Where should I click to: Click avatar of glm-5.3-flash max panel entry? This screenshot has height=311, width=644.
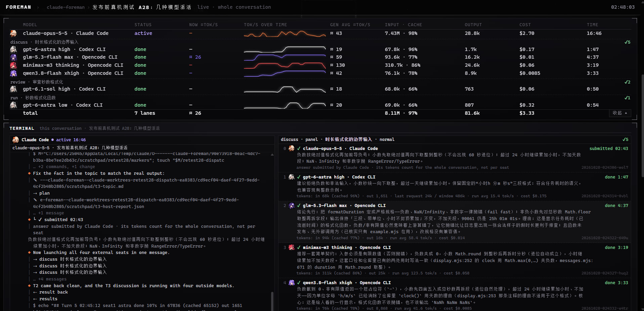click(291, 205)
